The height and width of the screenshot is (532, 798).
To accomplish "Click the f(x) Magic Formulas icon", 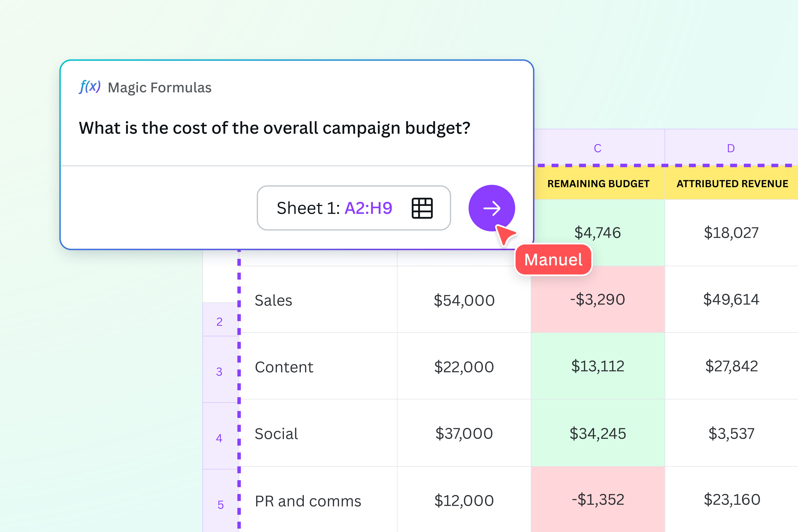I will (x=90, y=87).
